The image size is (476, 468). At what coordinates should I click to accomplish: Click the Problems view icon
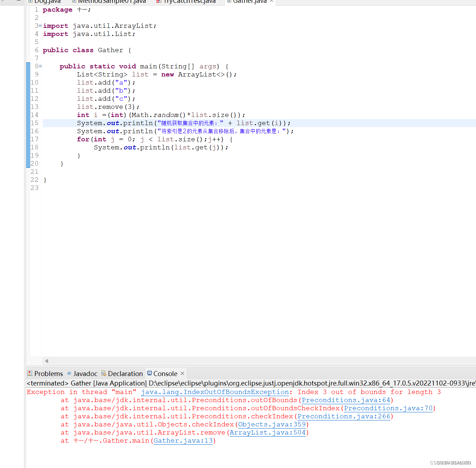(x=31, y=374)
